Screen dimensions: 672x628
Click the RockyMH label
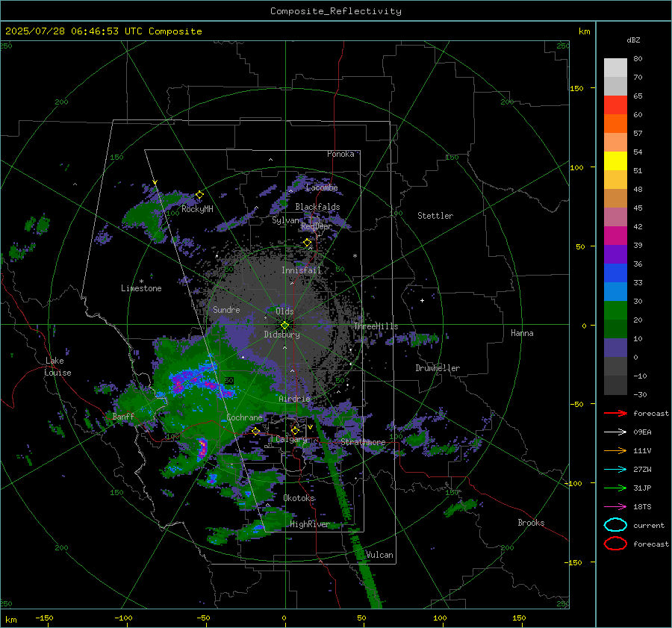(x=197, y=209)
